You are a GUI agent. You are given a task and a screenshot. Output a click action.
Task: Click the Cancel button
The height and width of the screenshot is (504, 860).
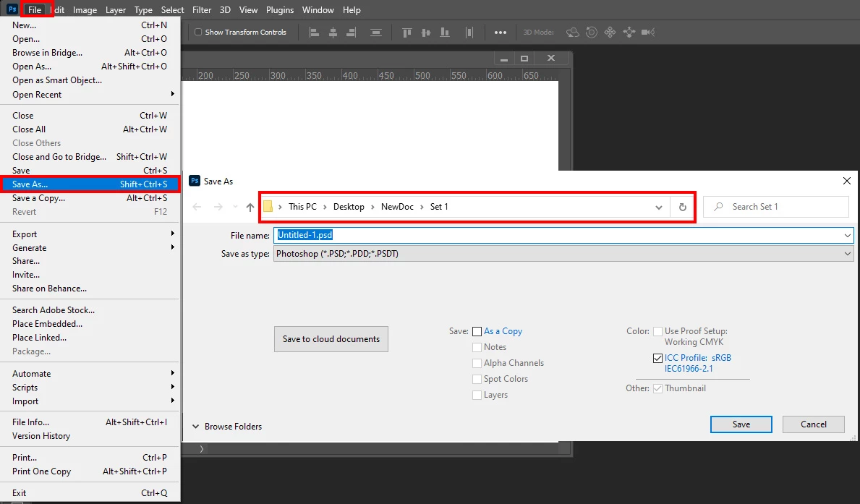click(x=814, y=424)
